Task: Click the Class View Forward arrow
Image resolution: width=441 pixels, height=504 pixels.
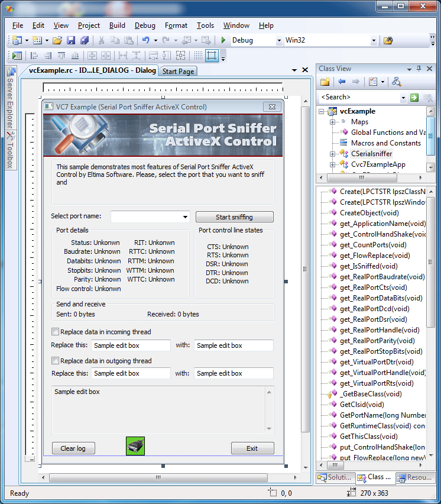Action: tap(355, 82)
